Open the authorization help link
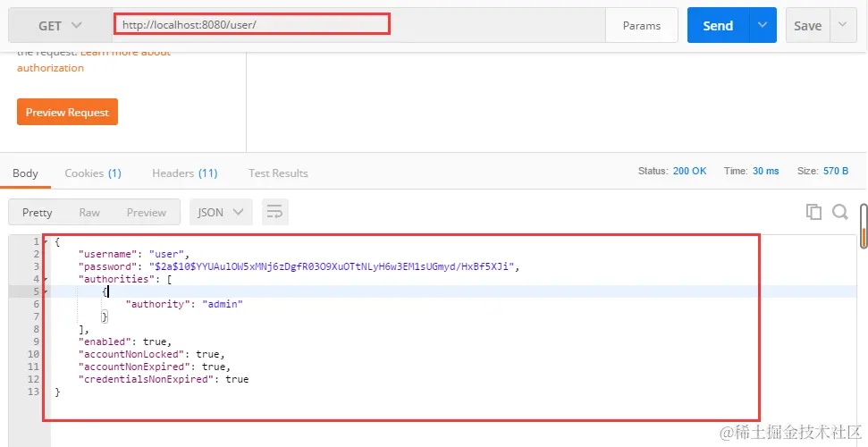Viewport: 868px width, 447px height. coord(50,68)
